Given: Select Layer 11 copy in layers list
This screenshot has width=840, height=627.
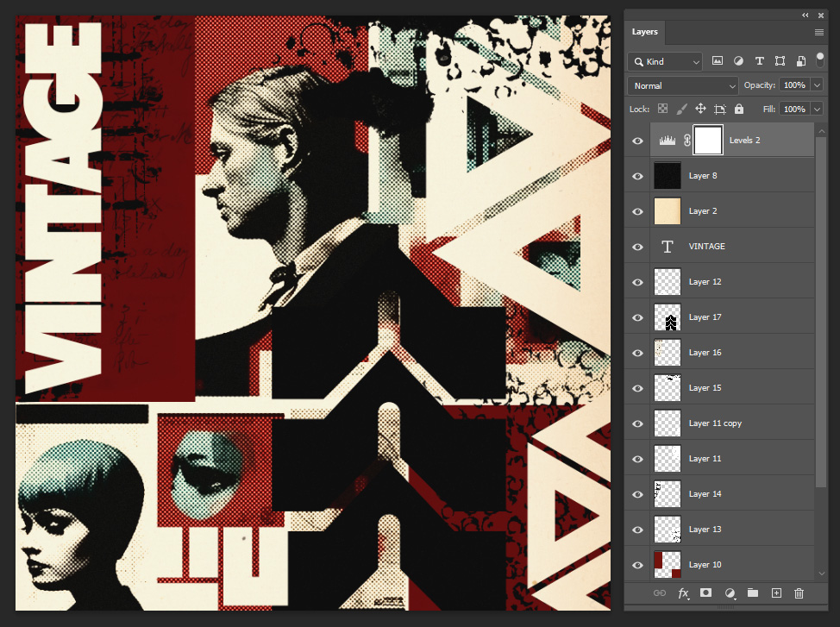Looking at the screenshot, I should point(715,423).
